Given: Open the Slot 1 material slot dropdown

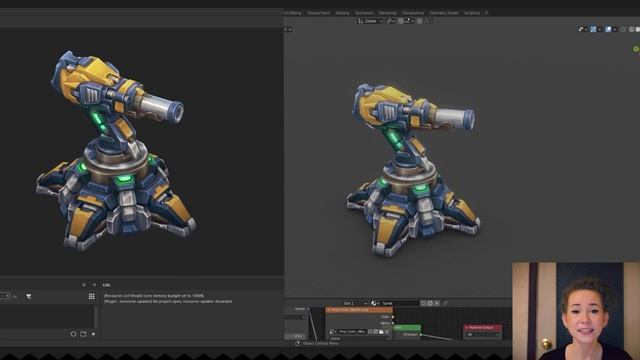Looking at the screenshot, I should pos(354,303).
